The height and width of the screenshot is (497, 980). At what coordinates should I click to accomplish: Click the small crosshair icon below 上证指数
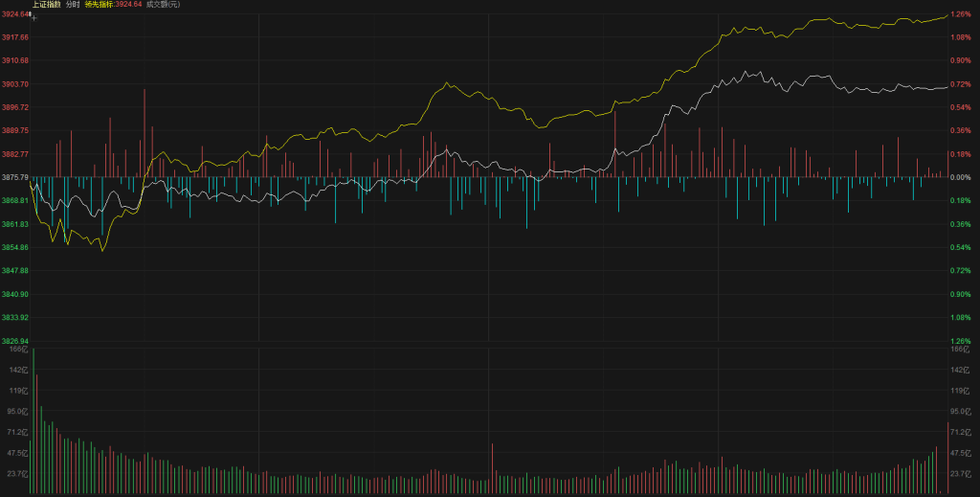34,17
